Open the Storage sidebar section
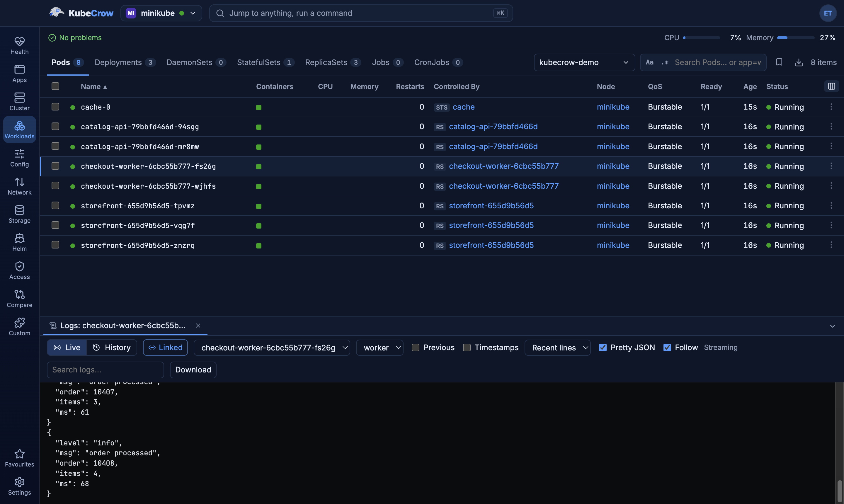This screenshot has height=504, width=844. [x=19, y=214]
